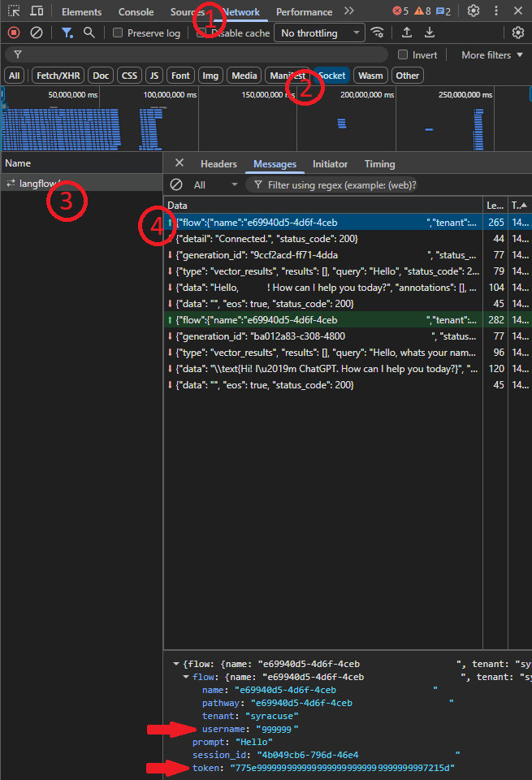
Task: Sort messages by Time column header
Action: click(x=520, y=205)
